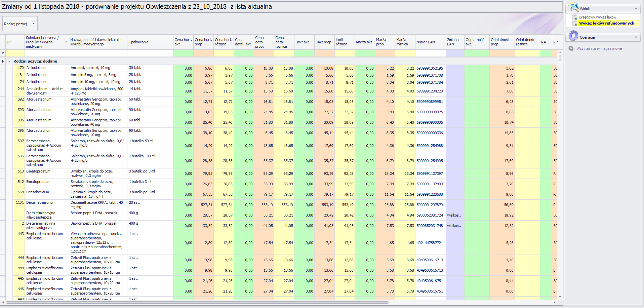Click the filter row icon in the grid
644x308 pixels.
[3, 53]
